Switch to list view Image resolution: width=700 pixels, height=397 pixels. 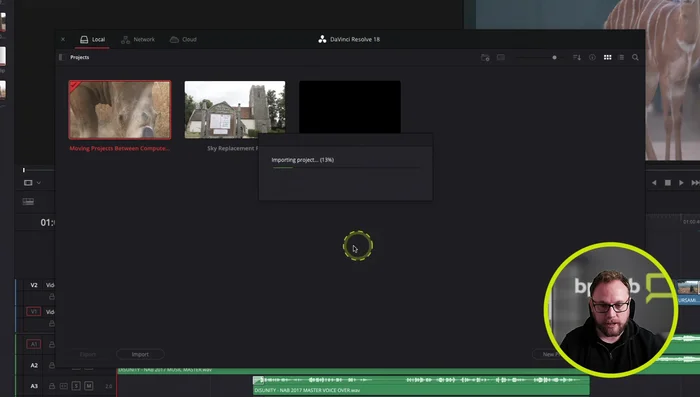(x=621, y=57)
